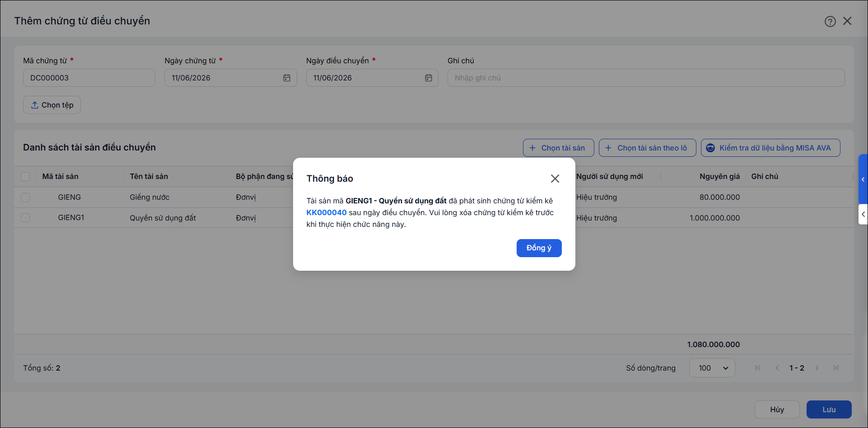Image resolution: width=868 pixels, height=428 pixels.
Task: Click the 1.000.000.000 value cell
Action: (714, 218)
